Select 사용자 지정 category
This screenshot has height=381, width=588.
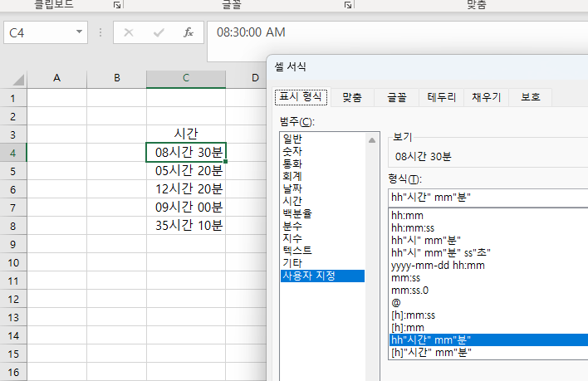[x=322, y=276]
